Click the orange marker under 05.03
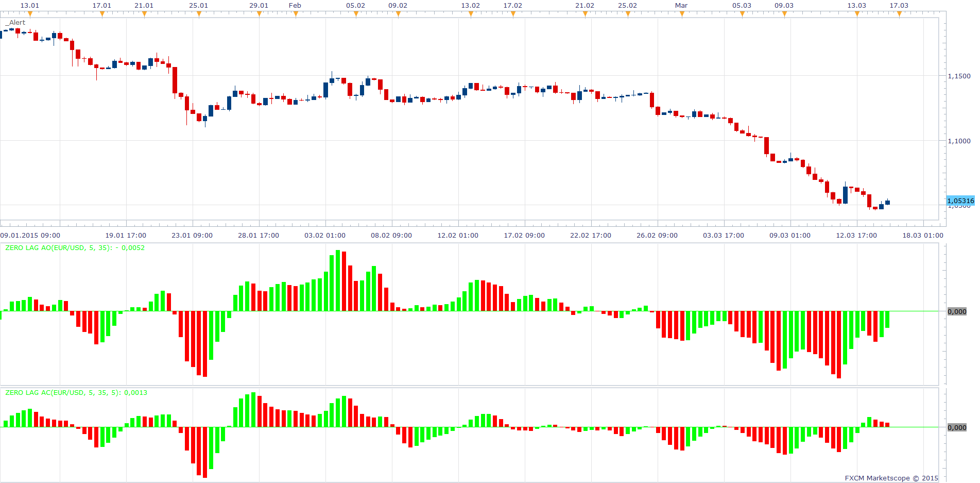Screen dimensions: 980x483 click(742, 14)
